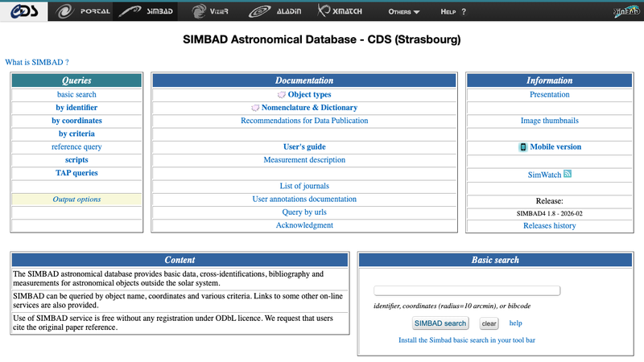Click icon beside Nomenclature & Dictionary

[x=255, y=108]
